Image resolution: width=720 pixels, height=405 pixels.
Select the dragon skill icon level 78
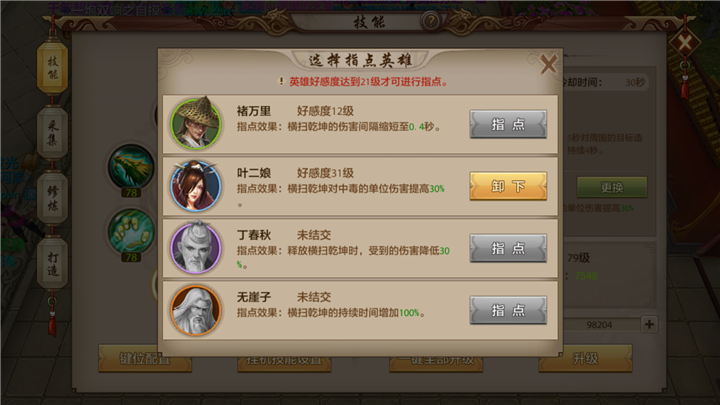tap(131, 168)
